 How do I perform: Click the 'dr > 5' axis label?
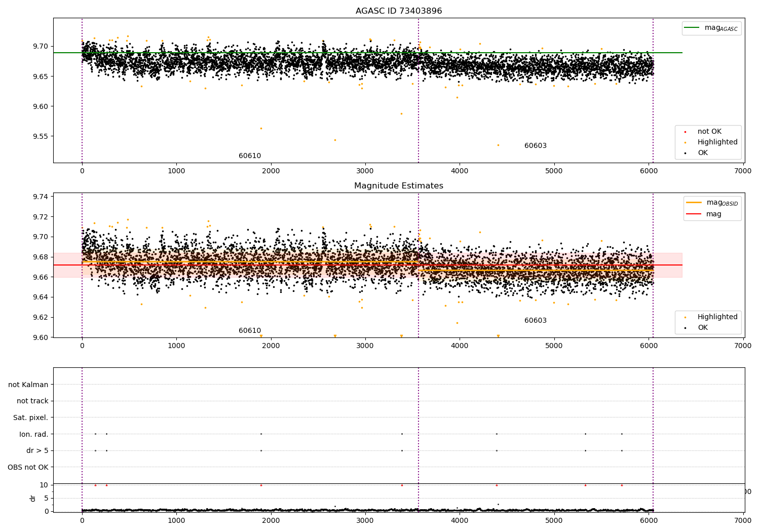coord(37,450)
